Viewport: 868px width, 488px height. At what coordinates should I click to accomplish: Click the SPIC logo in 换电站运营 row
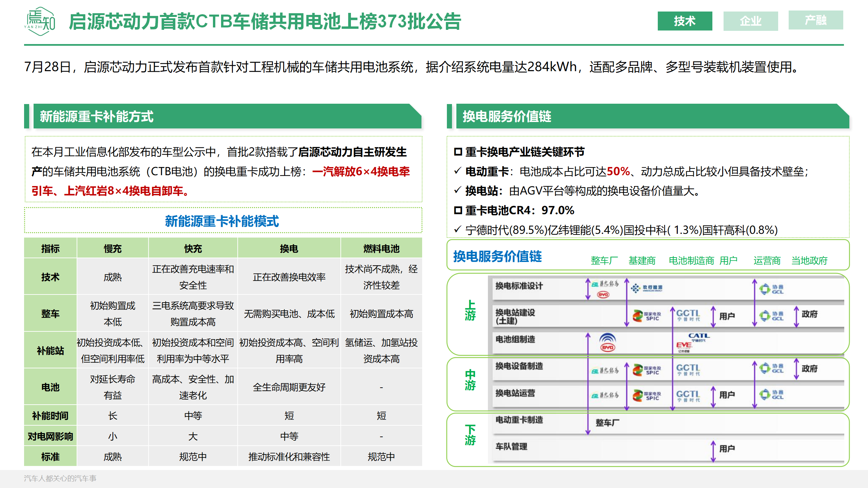(647, 395)
